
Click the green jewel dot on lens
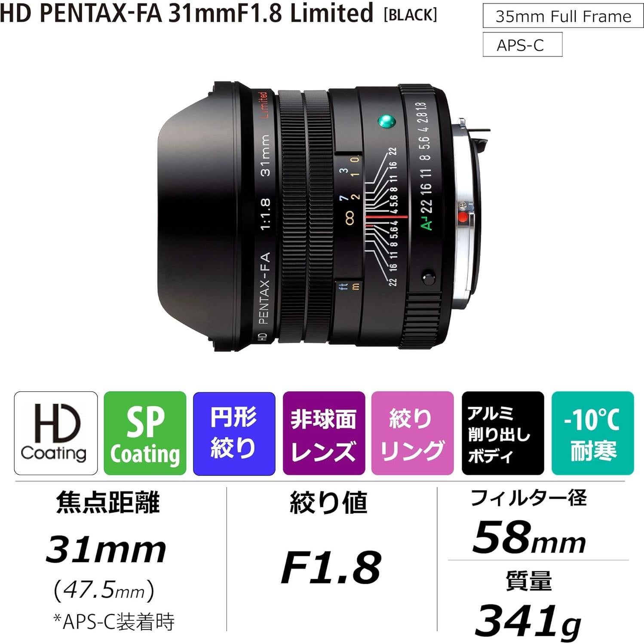pos(386,122)
